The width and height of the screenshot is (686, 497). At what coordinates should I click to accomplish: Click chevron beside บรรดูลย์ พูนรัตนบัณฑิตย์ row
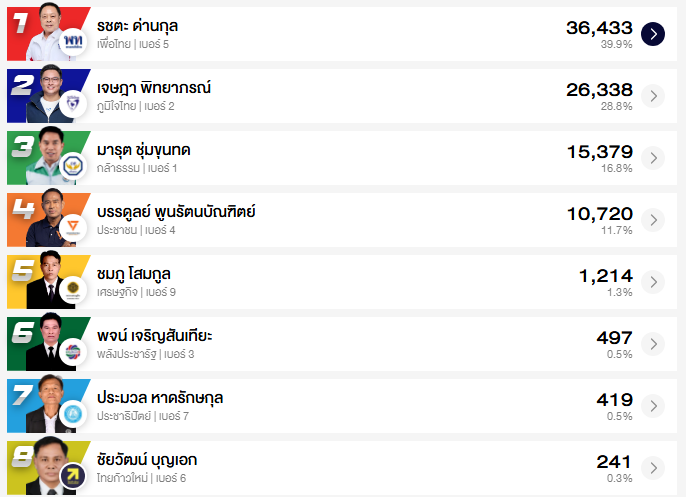click(x=652, y=220)
